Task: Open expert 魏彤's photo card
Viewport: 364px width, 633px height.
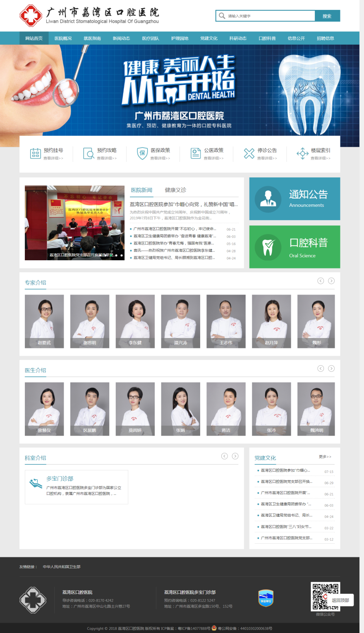Action: pos(316,321)
